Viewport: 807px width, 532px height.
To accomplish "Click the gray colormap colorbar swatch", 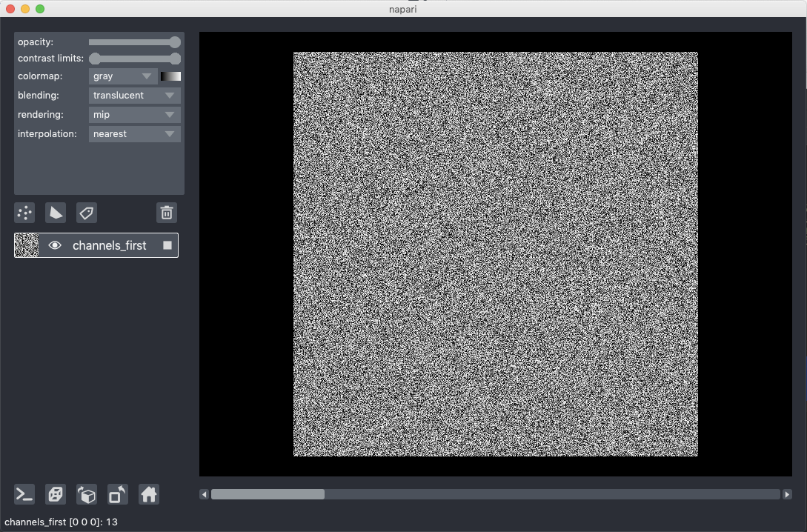I will click(170, 76).
